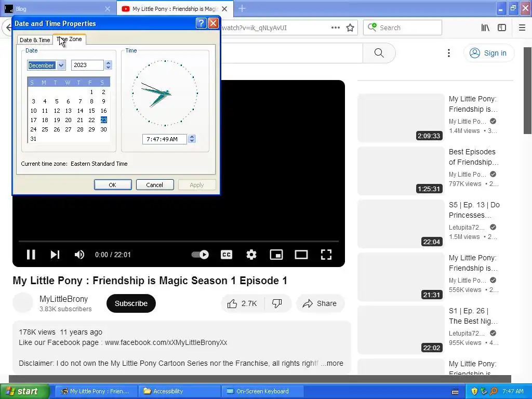The height and width of the screenshot is (399, 532).
Task: Close the Date and Time Properties dialog
Action: [x=213, y=23]
